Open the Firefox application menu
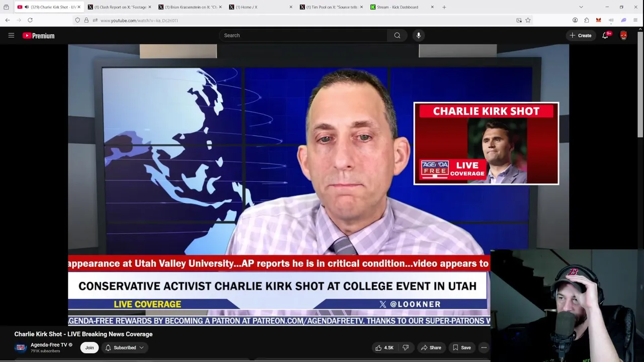Viewport: 644px width, 362px height. (635, 20)
